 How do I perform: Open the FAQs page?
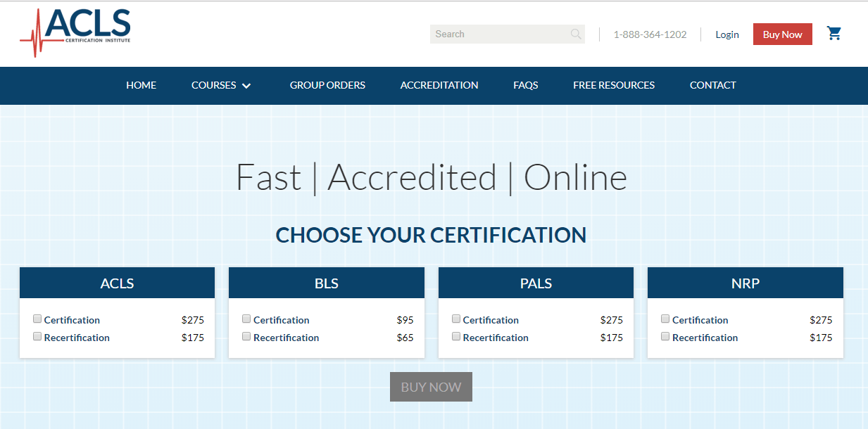coord(526,85)
